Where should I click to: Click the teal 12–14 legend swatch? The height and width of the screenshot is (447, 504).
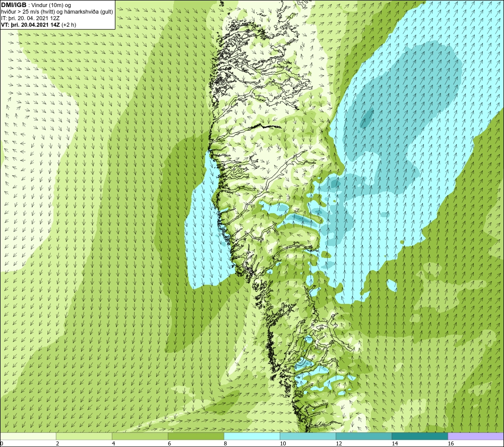pyautogui.click(x=363, y=436)
